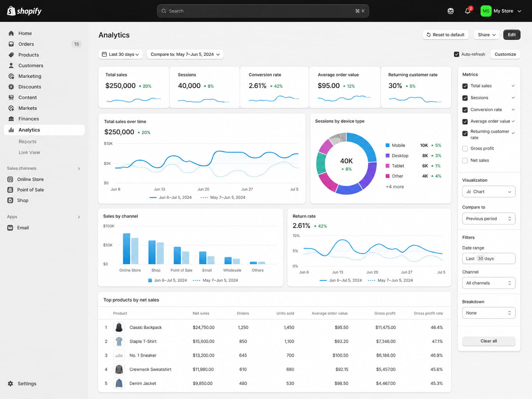Open the Staple T-Shirt product link
The image size is (532, 399).
tap(143, 341)
